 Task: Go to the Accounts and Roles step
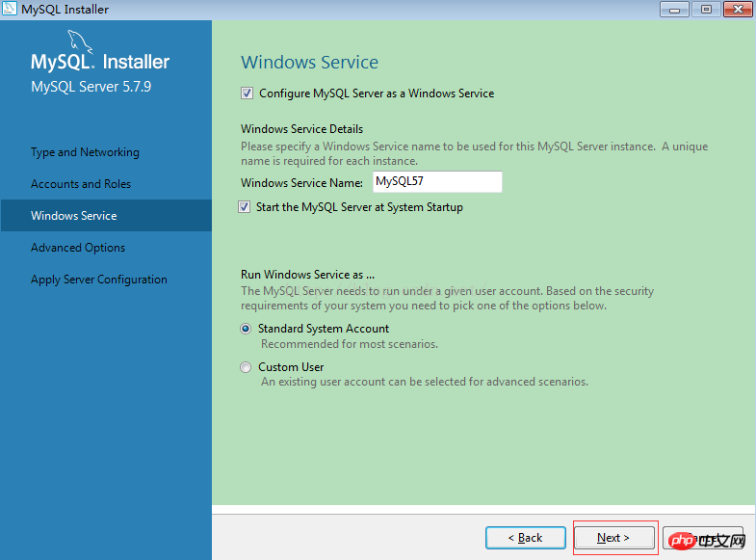pos(81,184)
